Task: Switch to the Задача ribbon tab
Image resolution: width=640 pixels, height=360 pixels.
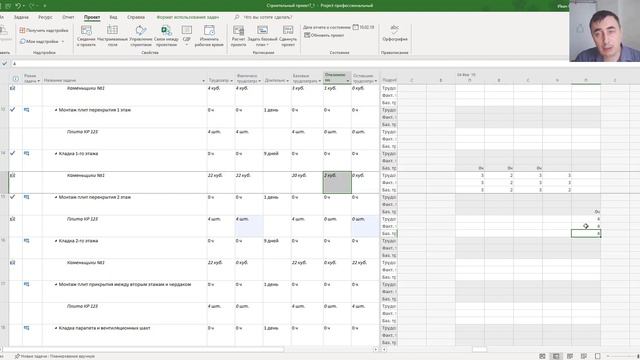Action: [x=21, y=17]
